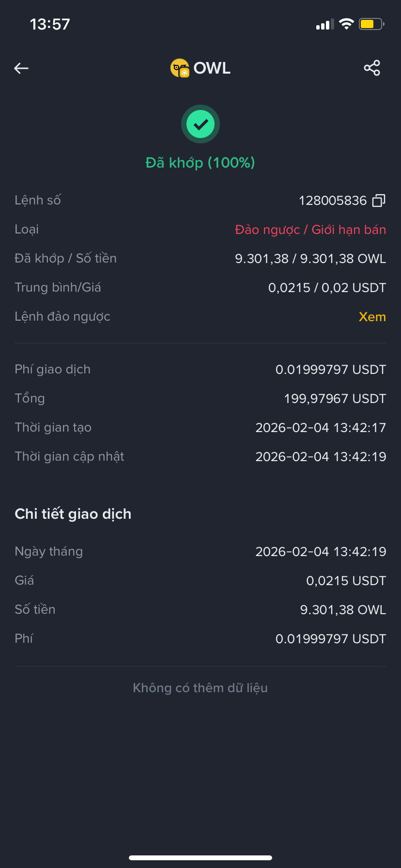Tap the Chi tiết giao dịch heading

[x=73, y=514]
